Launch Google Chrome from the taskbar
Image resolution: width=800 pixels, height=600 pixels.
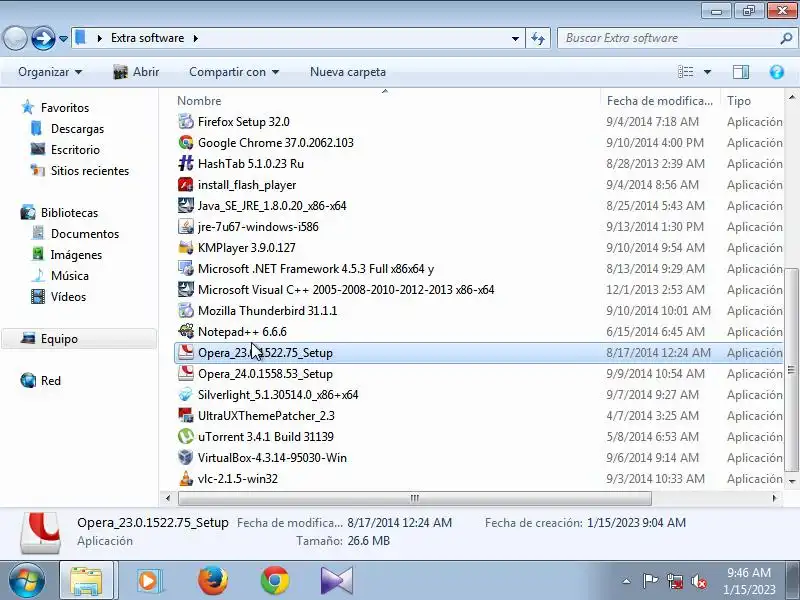274,580
